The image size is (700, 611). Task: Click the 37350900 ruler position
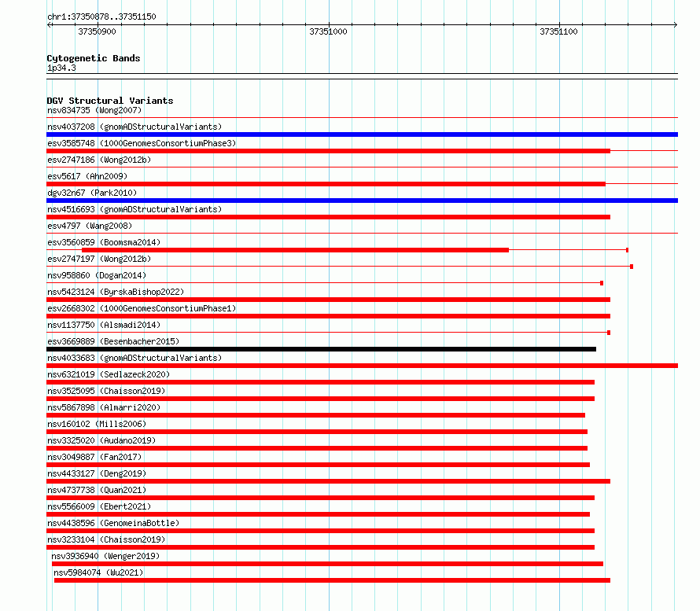(x=97, y=31)
